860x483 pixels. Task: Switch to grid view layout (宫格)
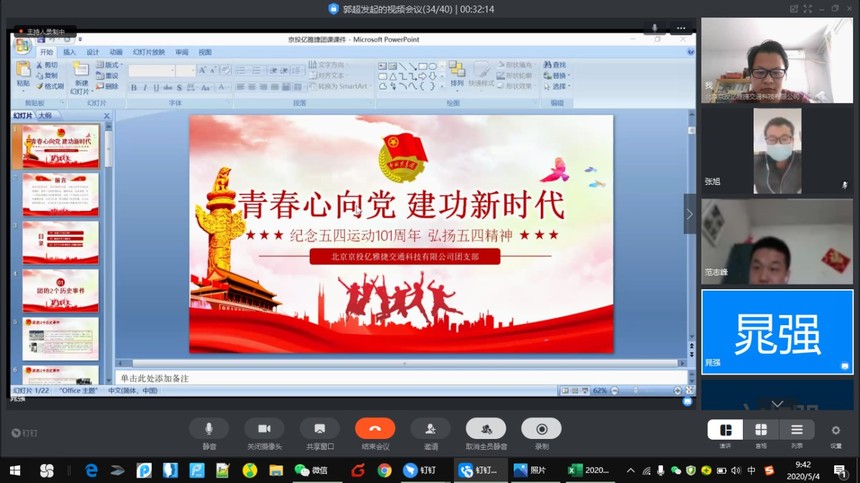point(761,430)
